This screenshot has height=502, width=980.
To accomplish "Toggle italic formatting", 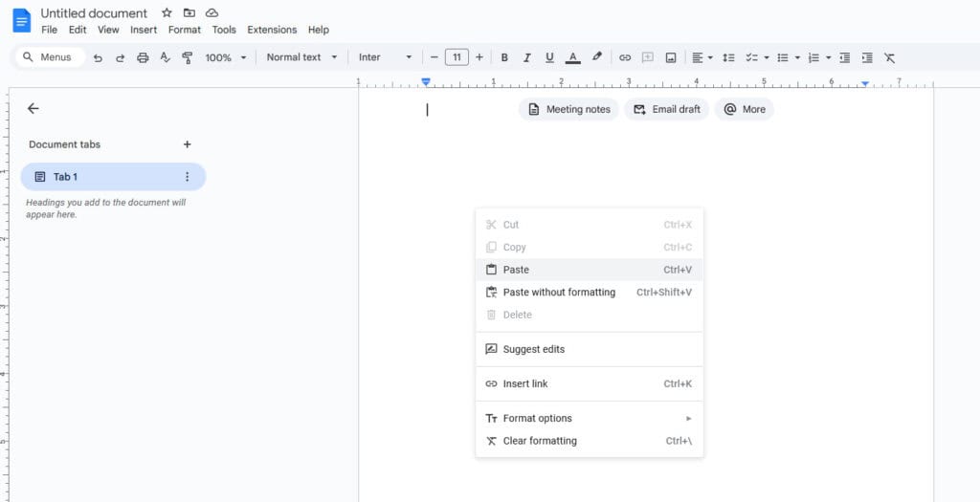I will [x=527, y=57].
